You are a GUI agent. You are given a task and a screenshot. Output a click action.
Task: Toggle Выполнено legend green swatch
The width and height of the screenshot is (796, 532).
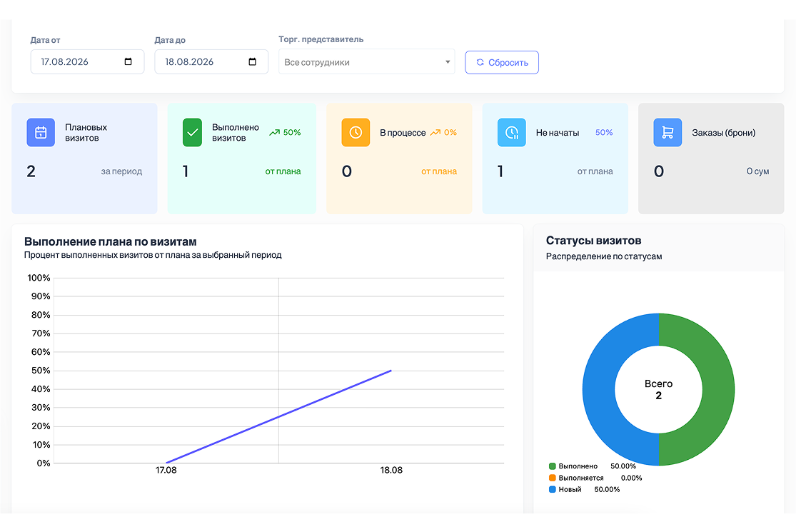(553, 466)
